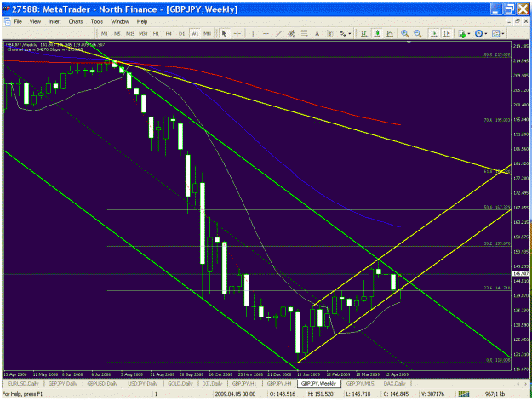Open the chart templates dropdown
This screenshot has width=532, height=400.
point(498,33)
